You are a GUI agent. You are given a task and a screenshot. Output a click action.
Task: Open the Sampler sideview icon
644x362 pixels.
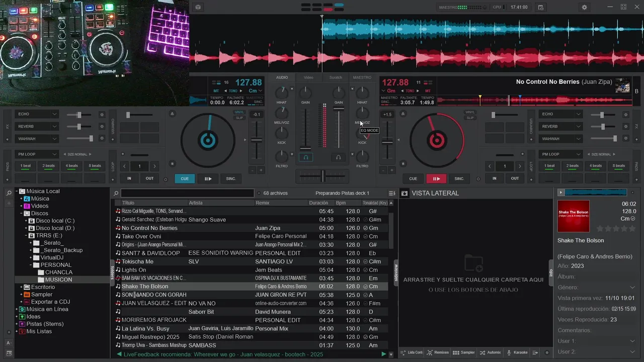(x=464, y=352)
